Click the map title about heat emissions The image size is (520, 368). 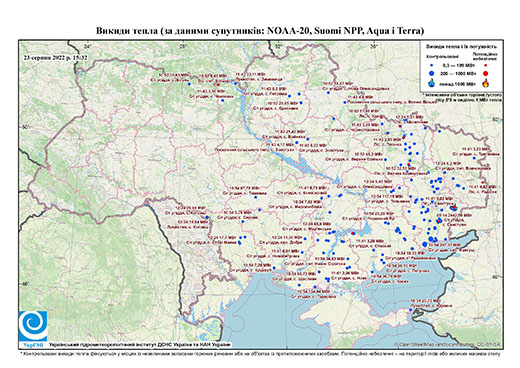point(260,31)
